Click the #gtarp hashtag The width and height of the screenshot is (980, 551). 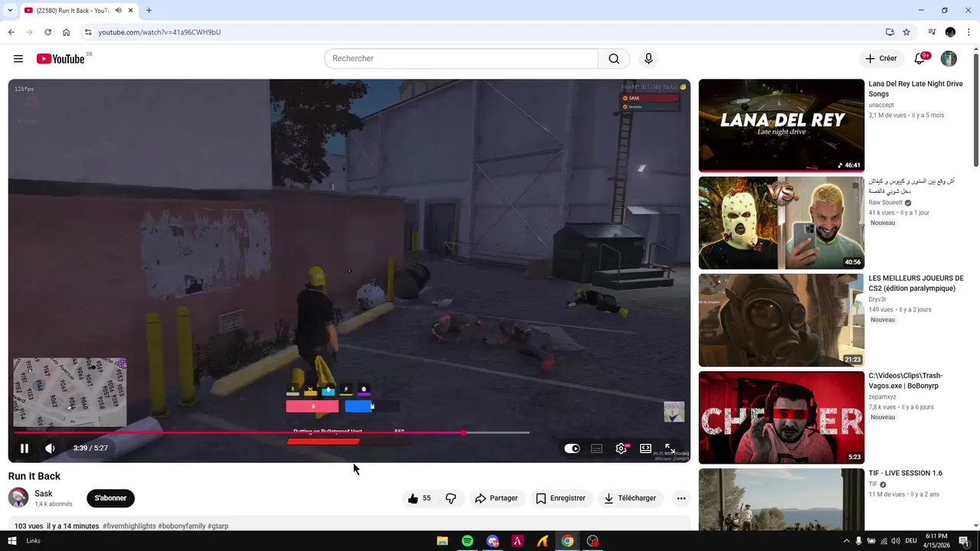pyautogui.click(x=218, y=527)
